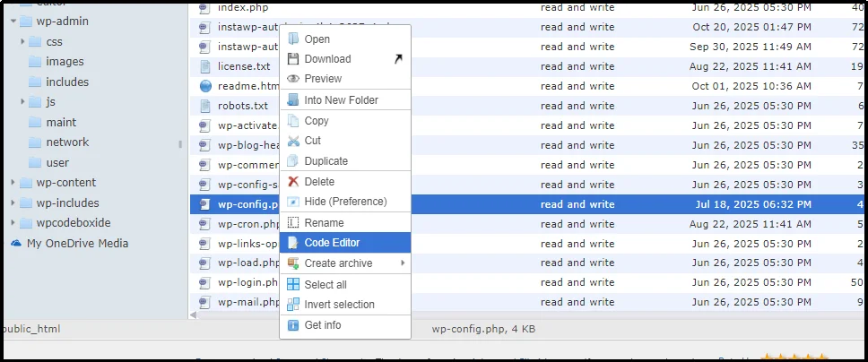Choose Open from the context menu
Viewport: 868px width, 362px height.
click(x=345, y=39)
